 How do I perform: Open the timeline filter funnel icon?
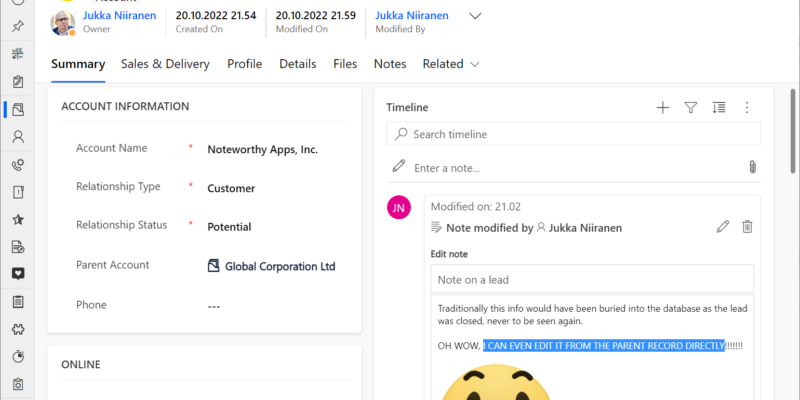click(690, 108)
